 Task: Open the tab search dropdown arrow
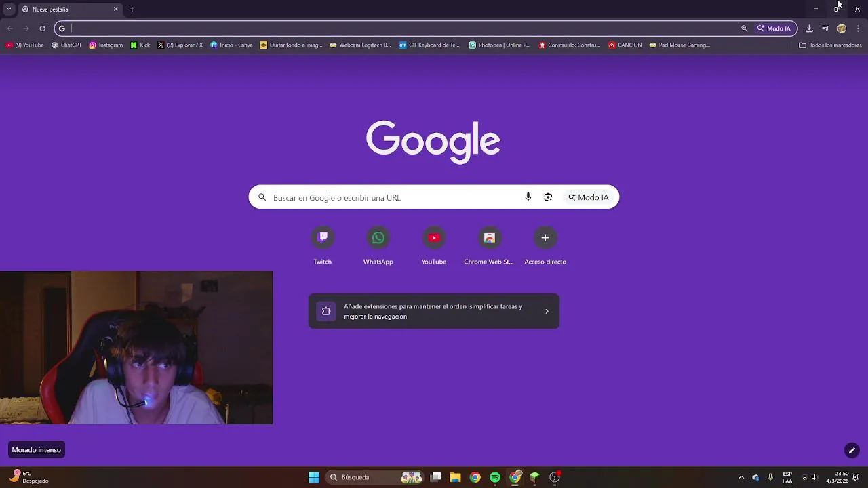9,9
